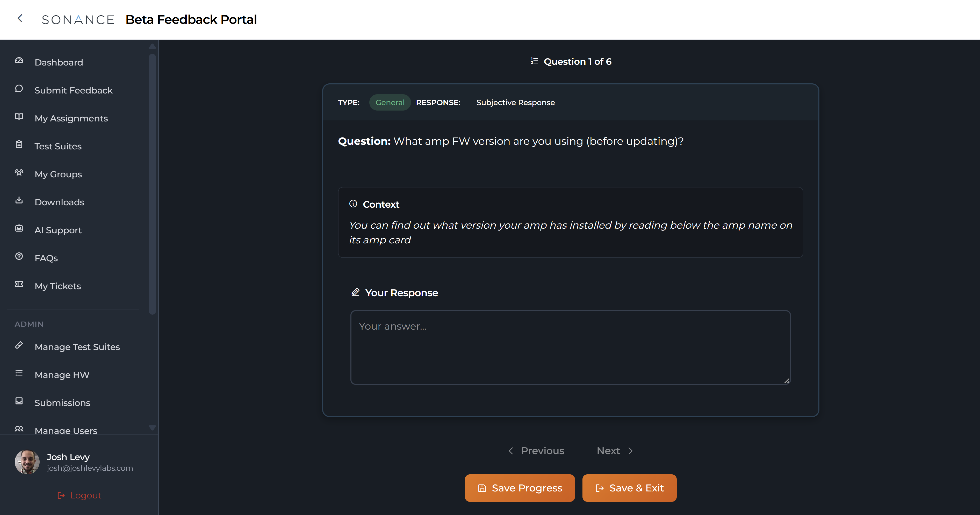Viewport: 980px width, 515px height.
Task: Click the Dashboard gauge icon
Action: tap(19, 61)
